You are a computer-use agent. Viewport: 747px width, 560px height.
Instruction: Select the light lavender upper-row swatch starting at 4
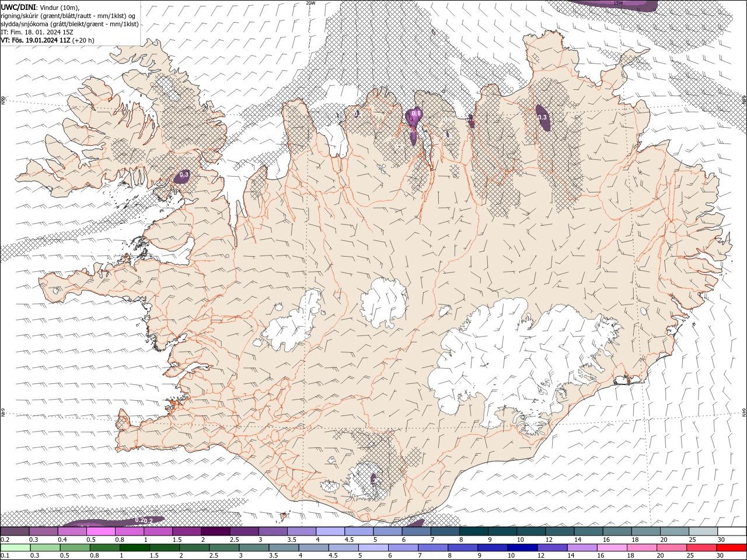(330, 531)
